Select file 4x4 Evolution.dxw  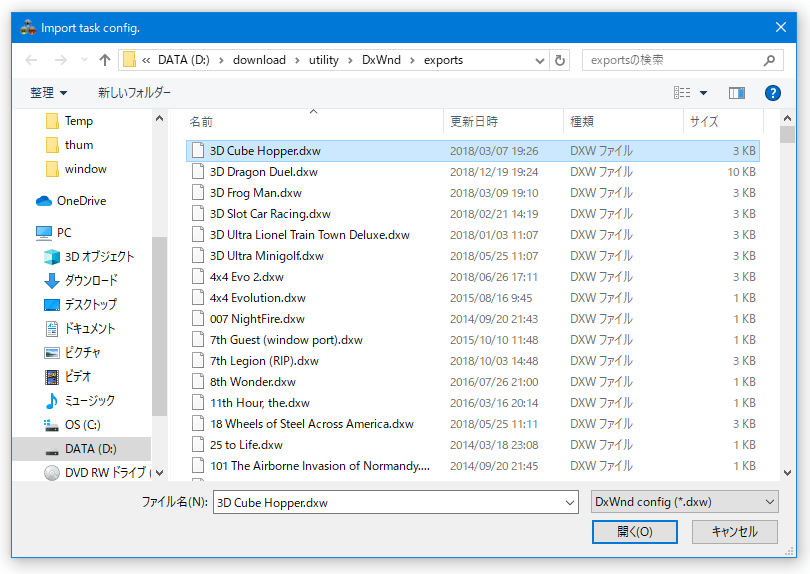pos(473,298)
